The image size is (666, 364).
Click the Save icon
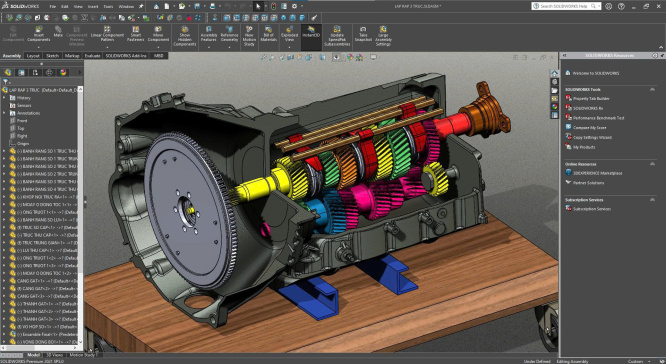(x=197, y=6)
